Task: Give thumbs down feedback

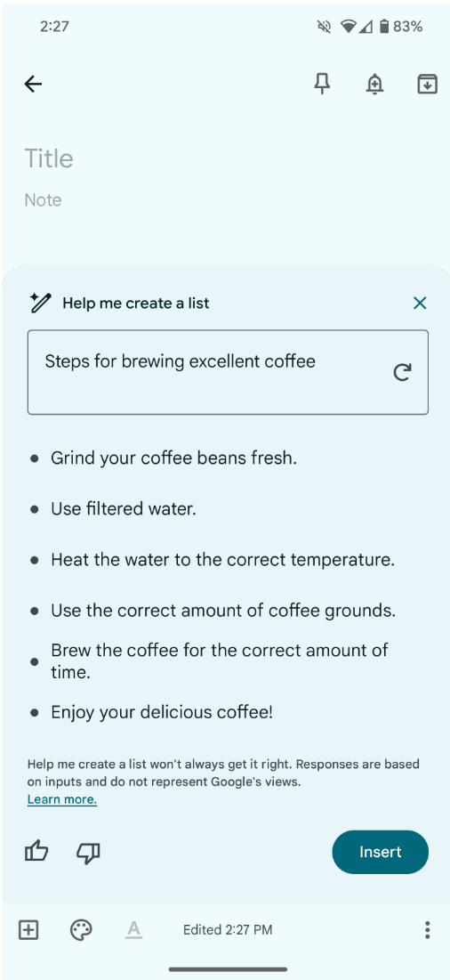Action: 88,853
